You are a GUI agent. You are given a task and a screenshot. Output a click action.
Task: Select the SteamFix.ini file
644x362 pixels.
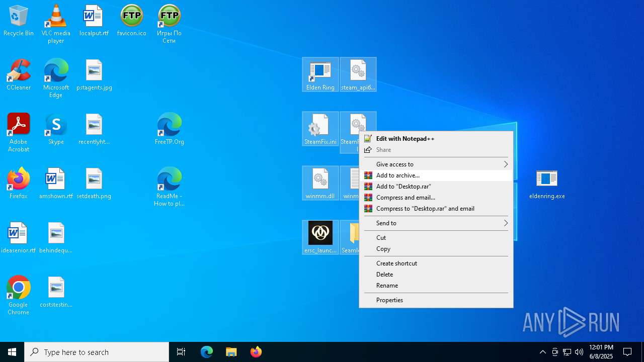coord(320,129)
